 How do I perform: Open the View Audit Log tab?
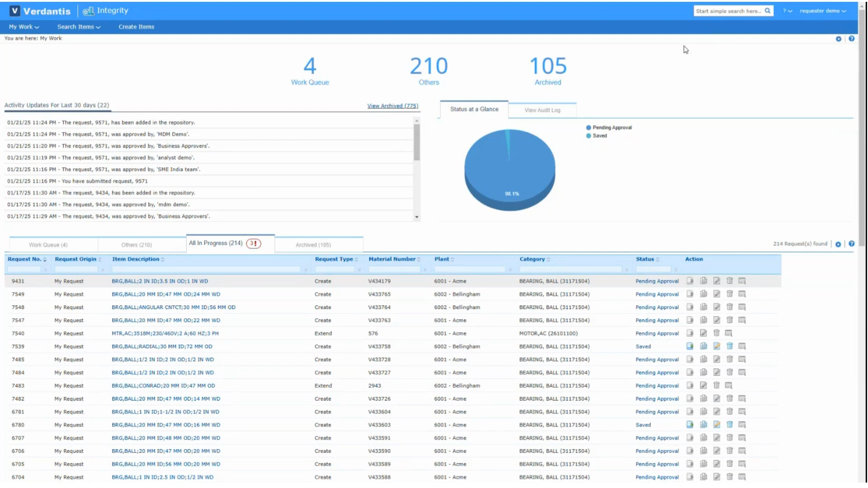(542, 110)
